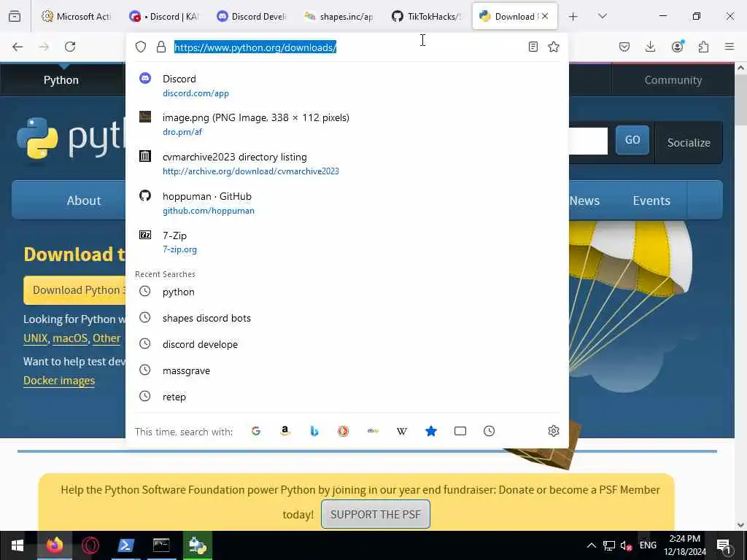
Task: Open the News navigation menu
Action: [584, 201]
